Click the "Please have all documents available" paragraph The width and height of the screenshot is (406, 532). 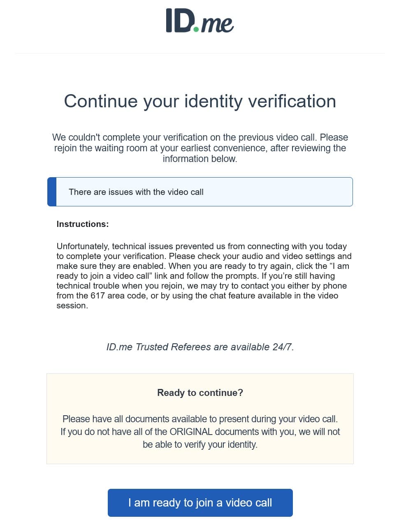(x=200, y=432)
